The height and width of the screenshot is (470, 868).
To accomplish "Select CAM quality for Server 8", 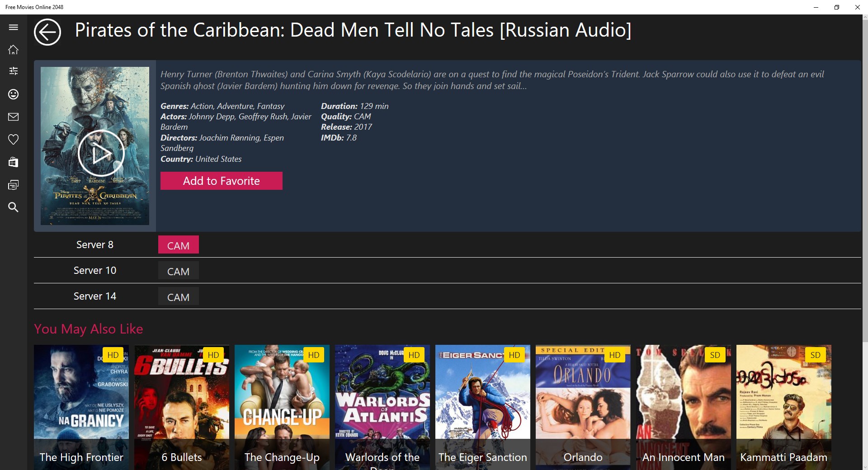I will tap(179, 245).
